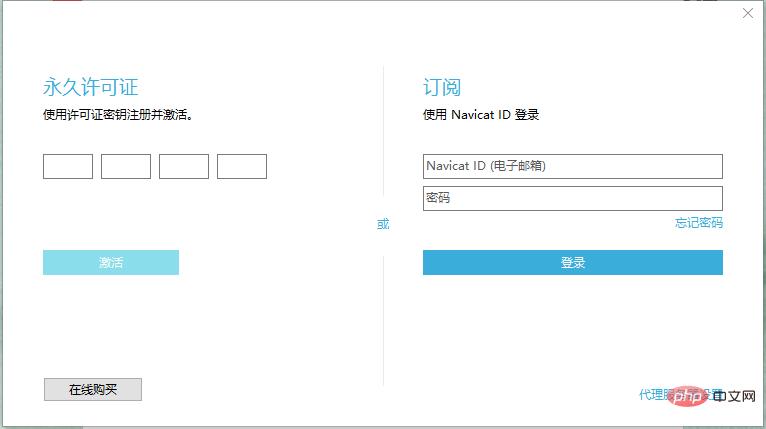The height and width of the screenshot is (429, 766).
Task: Focus the Navicat ID (电子邮箱) field
Action: (x=573, y=167)
